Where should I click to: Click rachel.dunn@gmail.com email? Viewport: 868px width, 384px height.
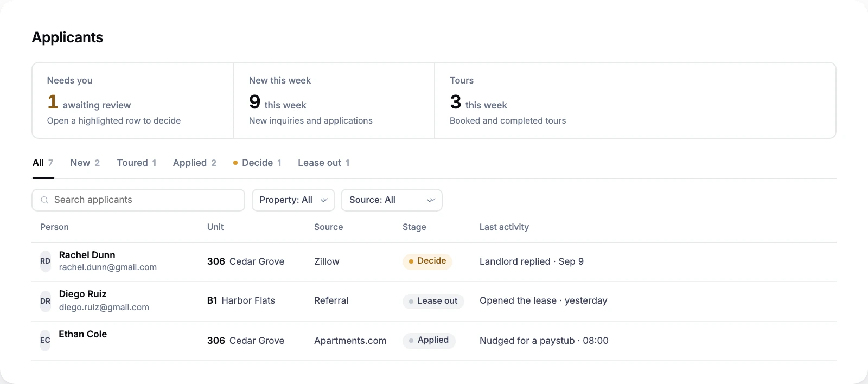click(108, 267)
